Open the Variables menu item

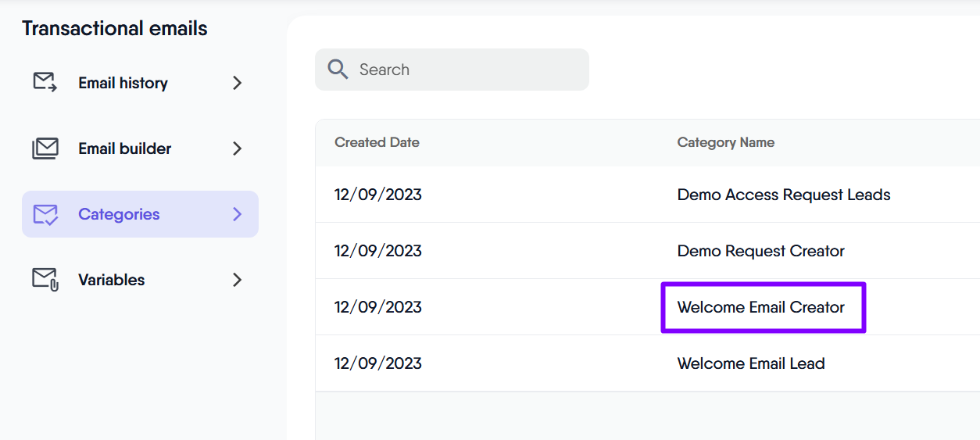[111, 280]
